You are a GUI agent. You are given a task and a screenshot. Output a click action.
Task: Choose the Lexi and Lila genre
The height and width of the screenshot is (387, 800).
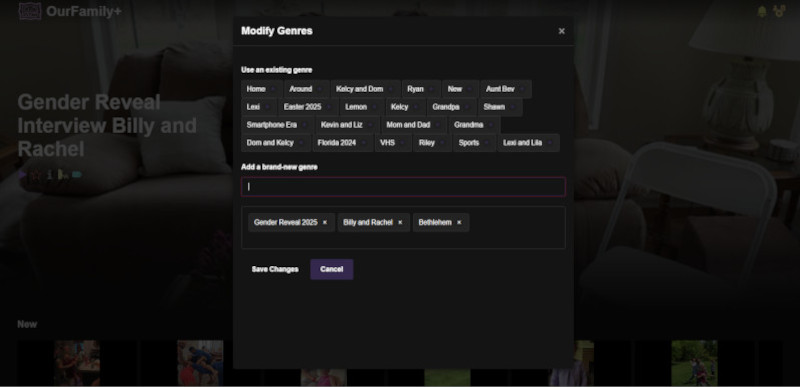(528, 143)
